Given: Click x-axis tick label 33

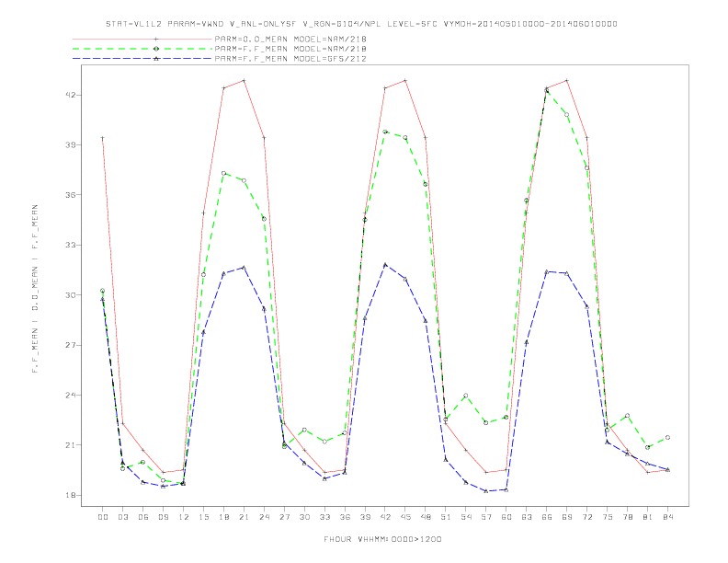Looking at the screenshot, I should click(x=324, y=517).
